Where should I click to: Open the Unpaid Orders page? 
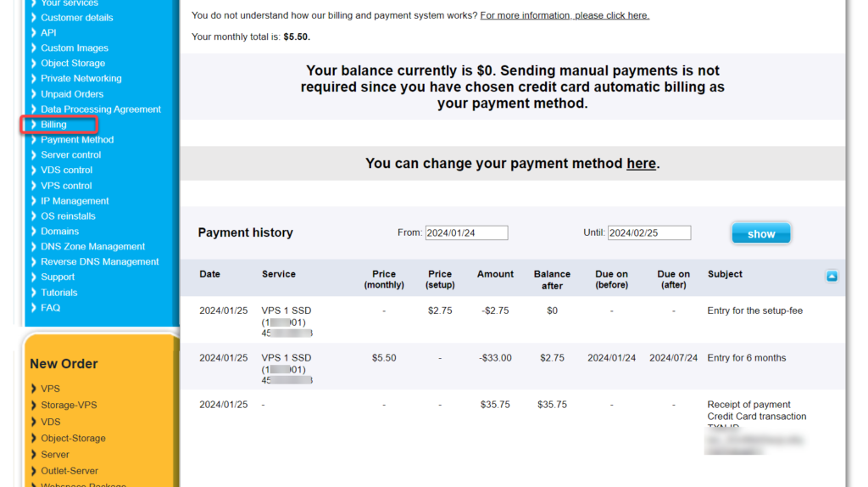[x=72, y=94]
